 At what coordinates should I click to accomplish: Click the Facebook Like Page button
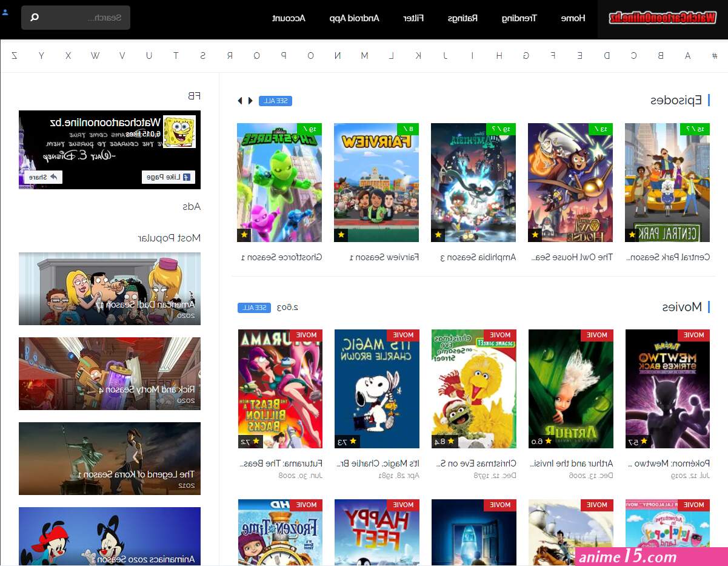click(x=169, y=177)
